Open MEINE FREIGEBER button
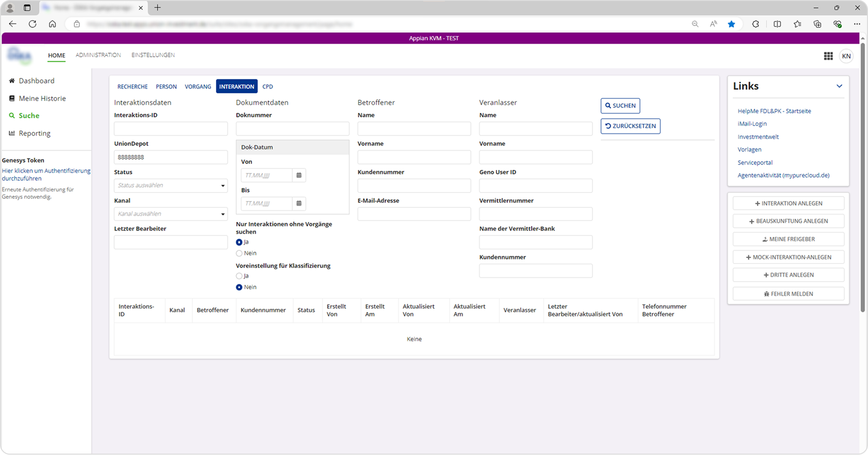The height and width of the screenshot is (455, 868). (x=788, y=239)
